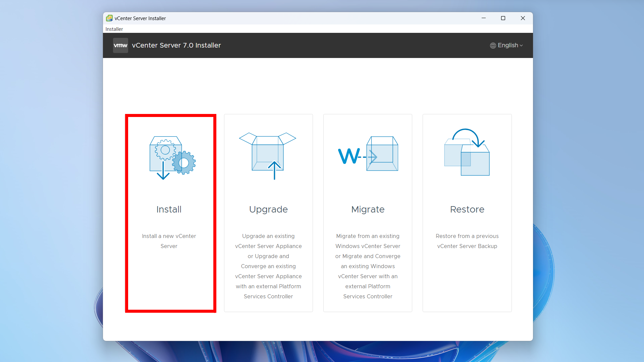Open the English language dropdown
Viewport: 644px width, 362px height.
pyautogui.click(x=507, y=45)
